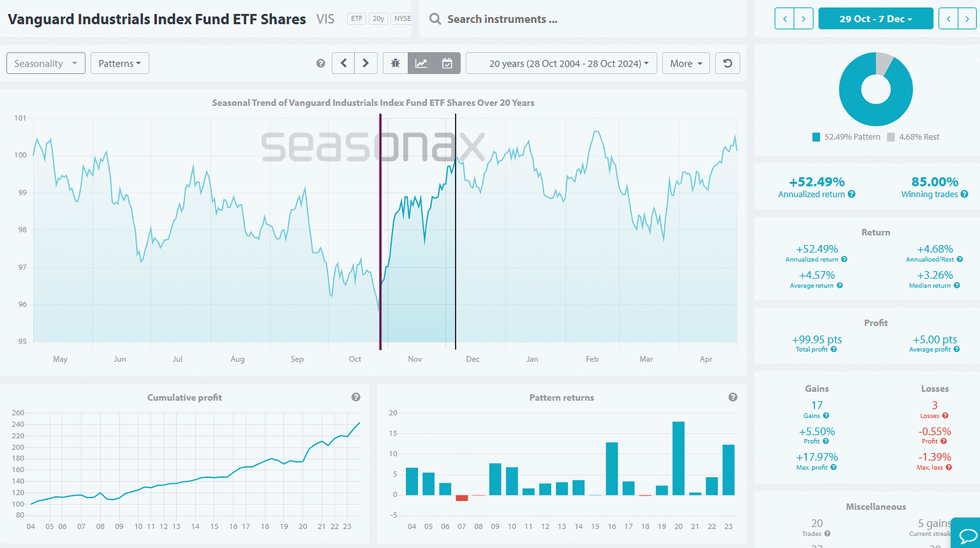Click the 52.49% Pattern legend swatch
Viewport: 980px width, 548px height.
(x=816, y=137)
